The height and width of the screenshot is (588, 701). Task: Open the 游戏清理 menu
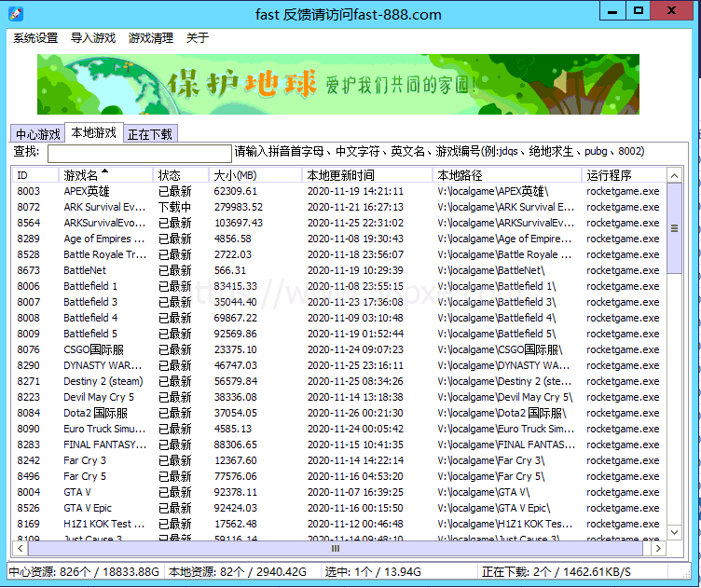tap(151, 38)
